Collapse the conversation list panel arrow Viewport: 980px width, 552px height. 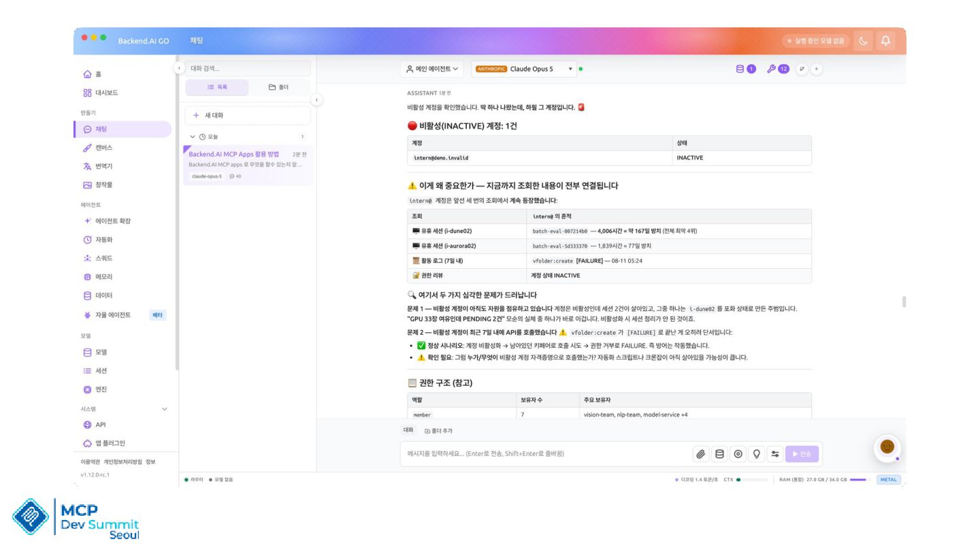pyautogui.click(x=316, y=100)
